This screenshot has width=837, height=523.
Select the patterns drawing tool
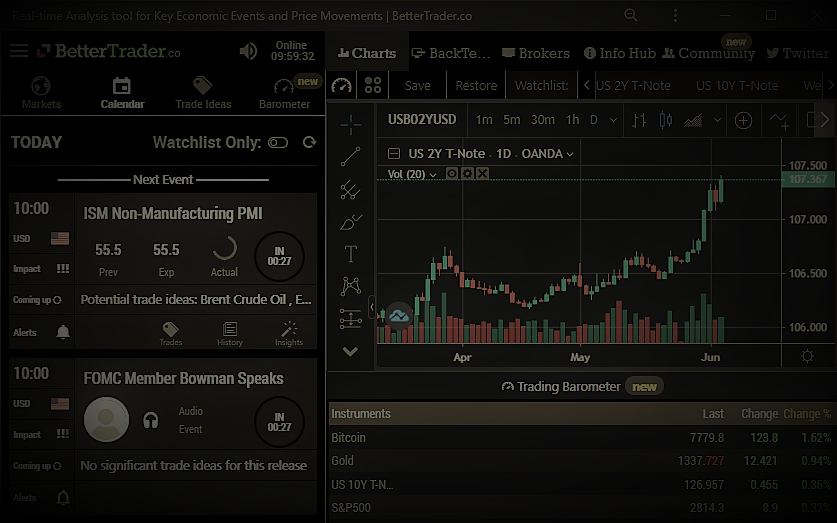click(x=351, y=286)
